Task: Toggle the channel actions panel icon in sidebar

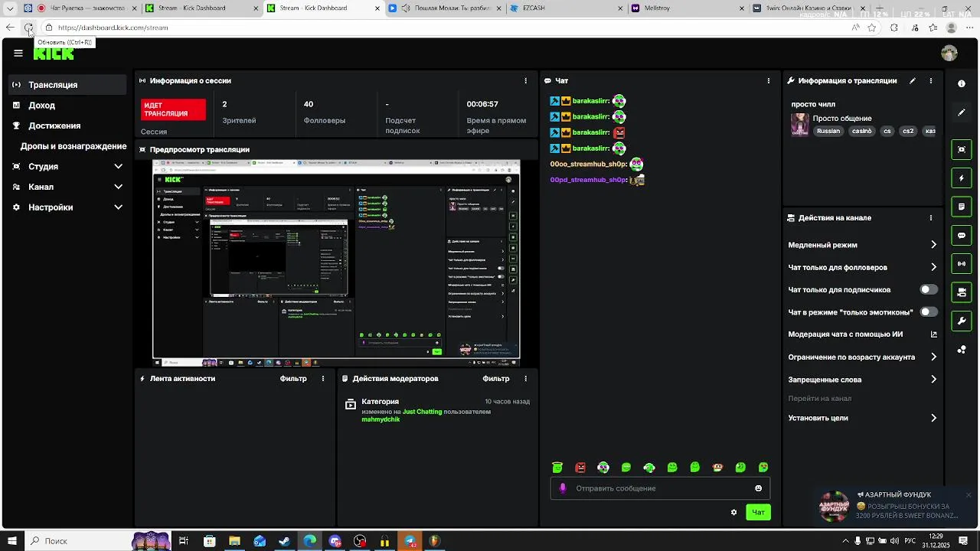Action: (962, 292)
